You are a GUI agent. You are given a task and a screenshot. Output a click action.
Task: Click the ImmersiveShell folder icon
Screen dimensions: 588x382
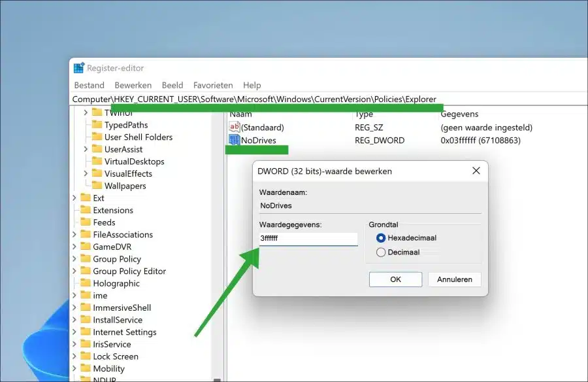(86, 307)
